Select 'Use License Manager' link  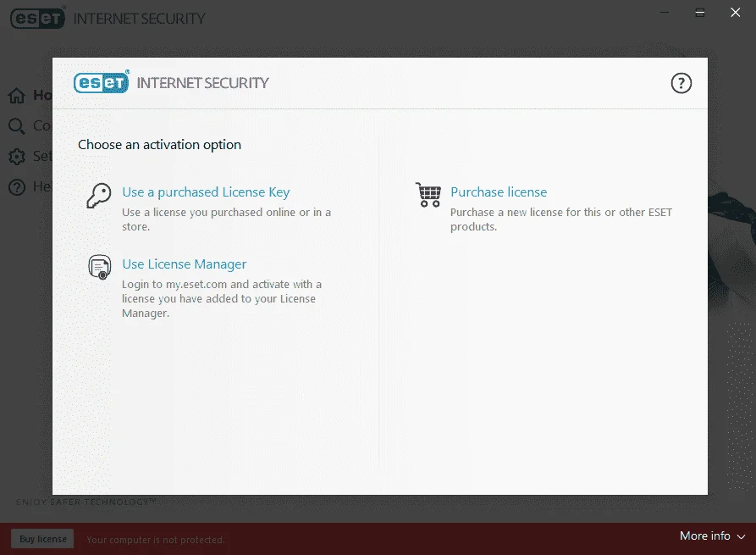point(185,264)
